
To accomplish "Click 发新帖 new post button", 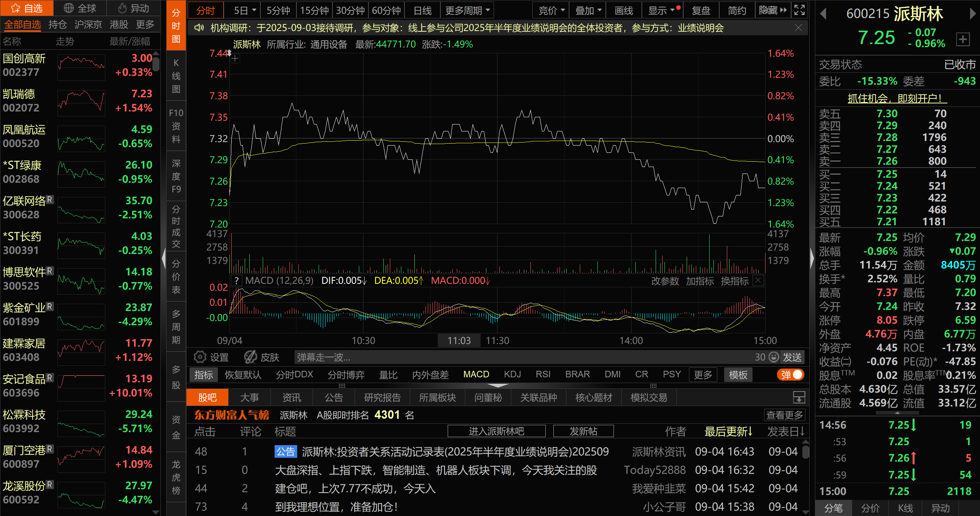I will pos(583,431).
